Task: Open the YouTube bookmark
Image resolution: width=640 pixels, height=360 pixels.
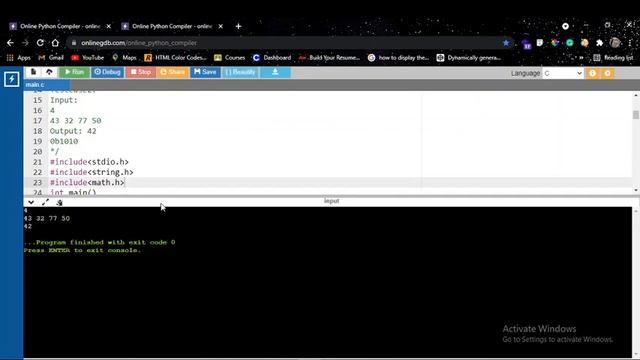Action: click(88, 58)
